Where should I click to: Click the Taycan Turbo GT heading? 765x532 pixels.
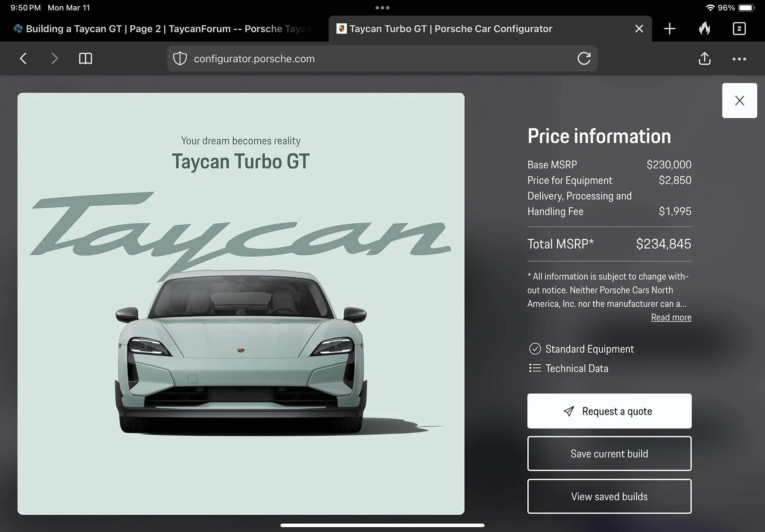click(x=241, y=161)
